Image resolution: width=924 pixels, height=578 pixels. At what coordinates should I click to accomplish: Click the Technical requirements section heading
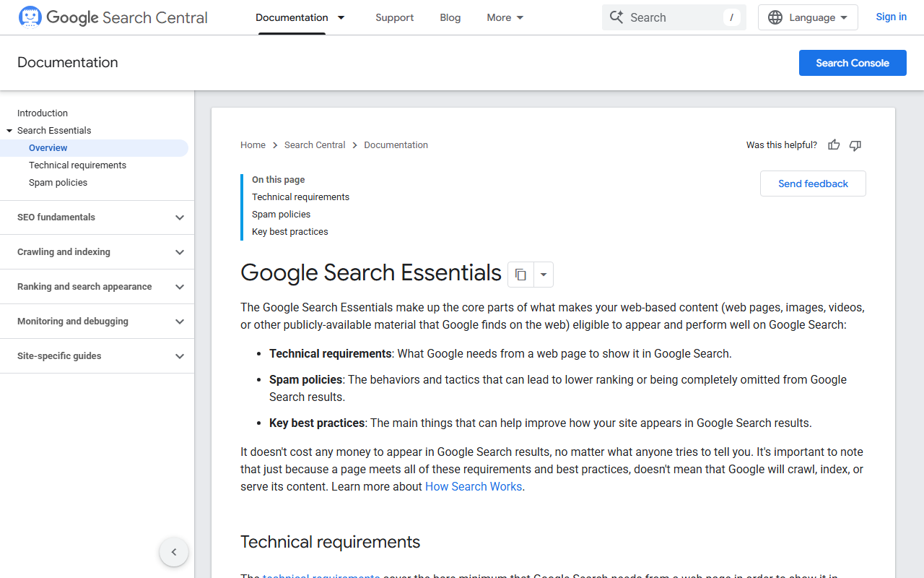click(x=330, y=542)
